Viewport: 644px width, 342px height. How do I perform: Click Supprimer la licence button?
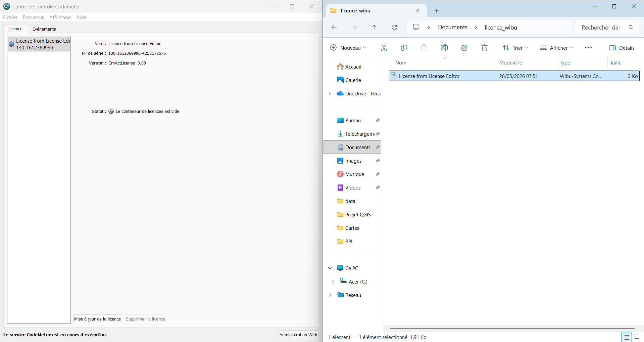146,319
